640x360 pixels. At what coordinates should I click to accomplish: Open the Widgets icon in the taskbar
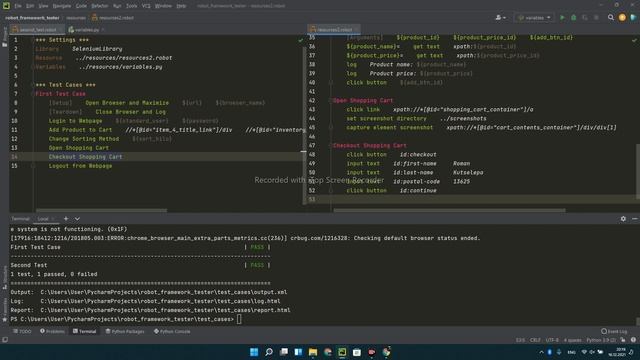(x=298, y=352)
